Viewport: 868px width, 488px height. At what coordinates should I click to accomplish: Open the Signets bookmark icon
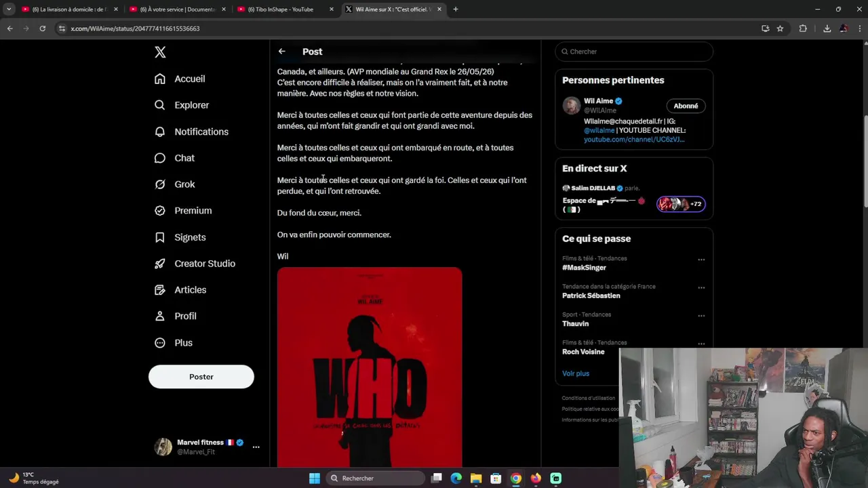click(160, 237)
